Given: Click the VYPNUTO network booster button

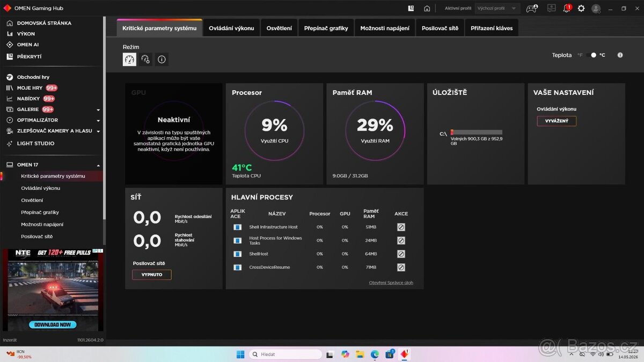Looking at the screenshot, I should (152, 275).
